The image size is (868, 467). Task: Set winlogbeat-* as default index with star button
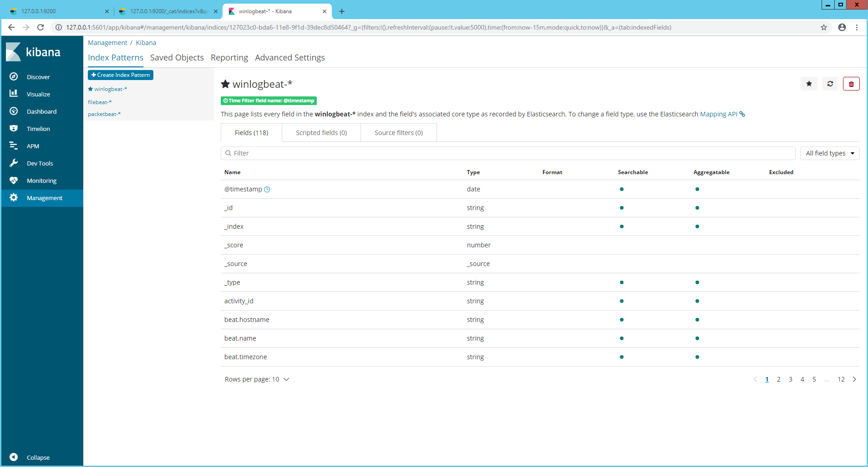pos(809,84)
